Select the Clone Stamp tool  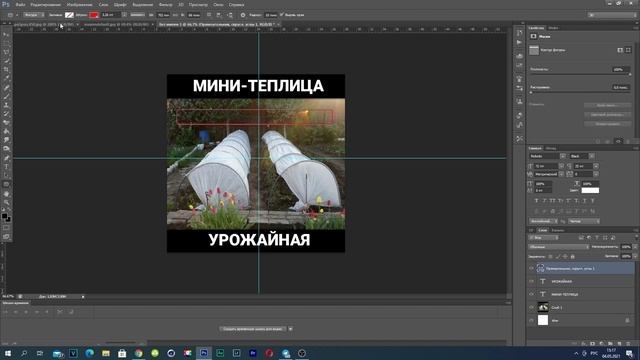click(x=6, y=105)
